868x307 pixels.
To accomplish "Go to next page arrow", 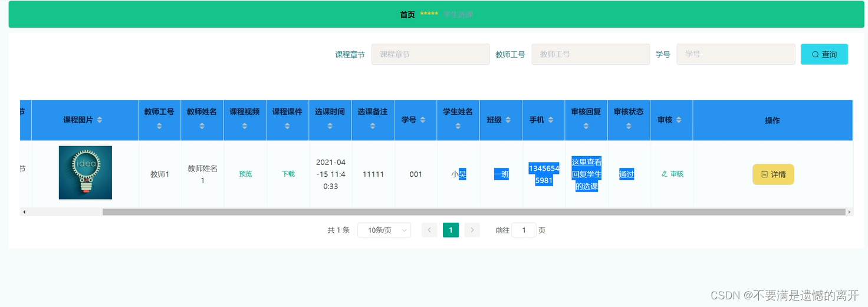I will click(472, 230).
